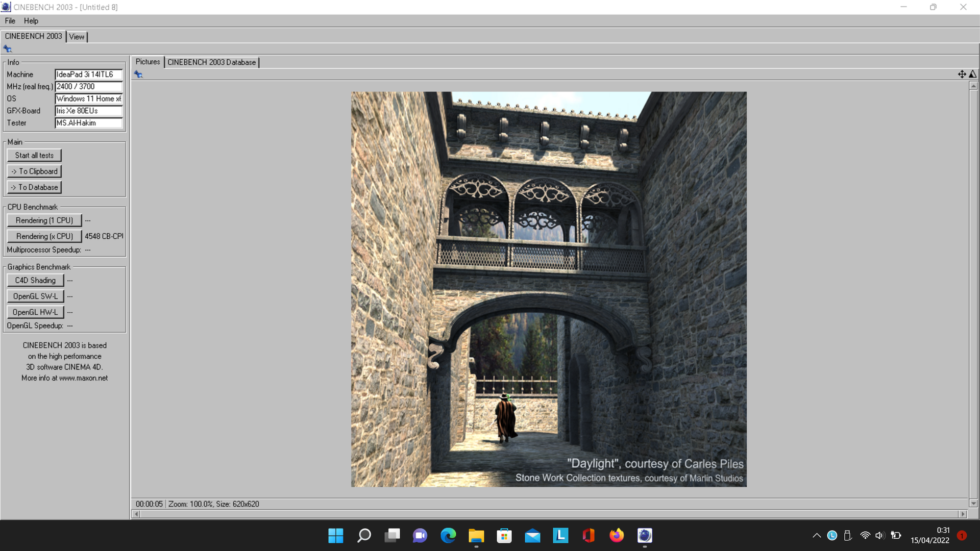Open taskbar Search
Screen dimensions: 980x551
point(364,536)
